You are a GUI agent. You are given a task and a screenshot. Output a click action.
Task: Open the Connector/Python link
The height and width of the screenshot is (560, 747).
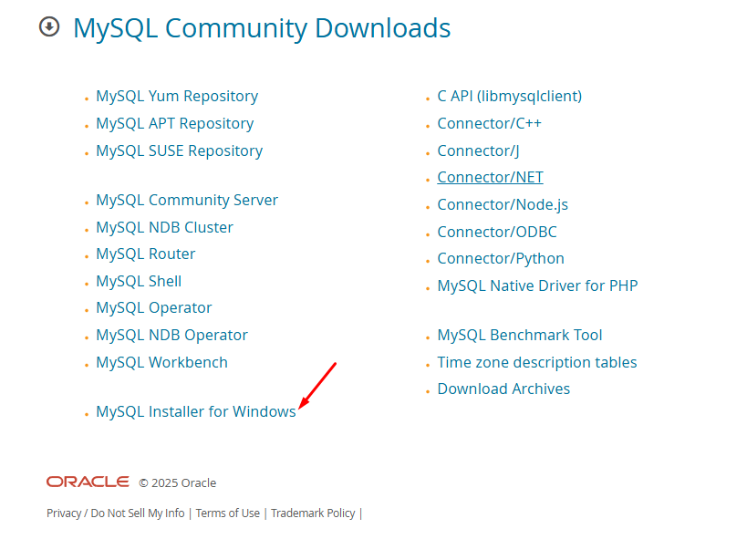click(501, 259)
